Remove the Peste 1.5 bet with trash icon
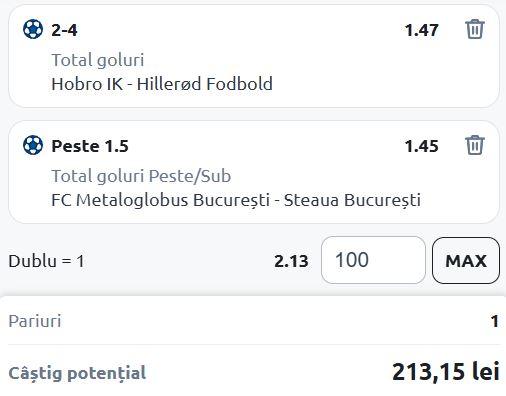The image size is (506, 396). [x=475, y=145]
